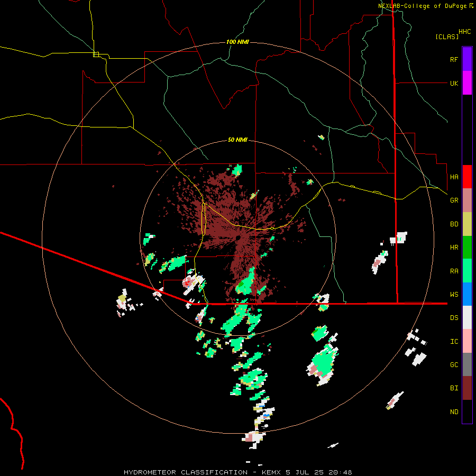Select the light pink IC legend swatch
The width and height of the screenshot is (476, 476).
[x=467, y=341]
